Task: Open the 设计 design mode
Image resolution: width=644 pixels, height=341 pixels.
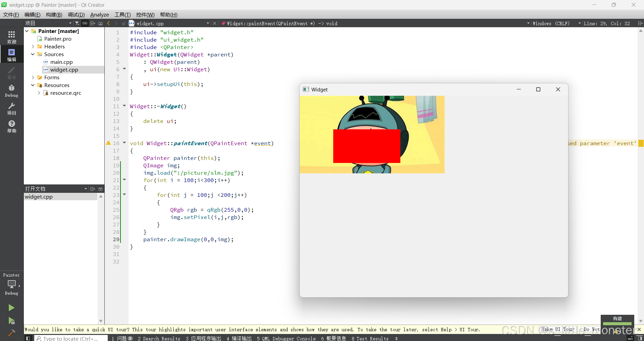Action: tap(12, 73)
